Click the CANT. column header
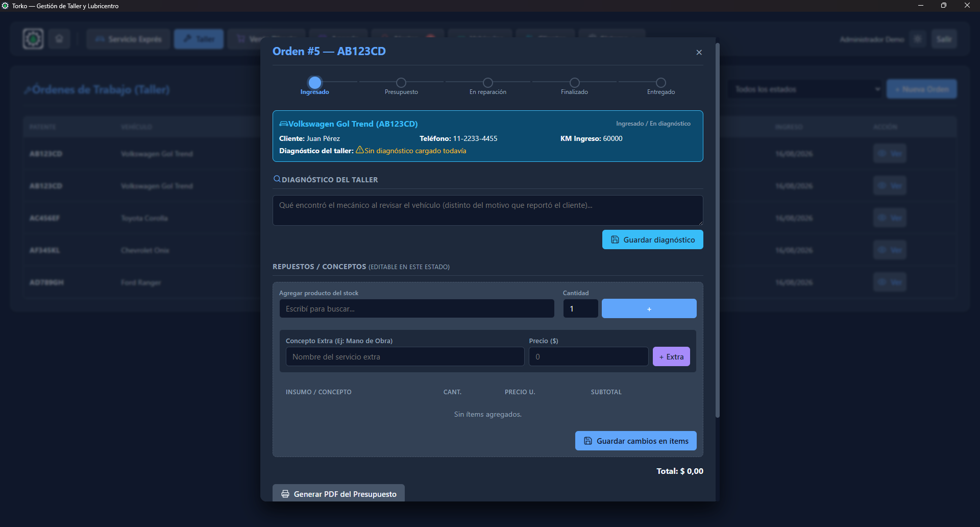Viewport: 980px width, 527px height. 452,392
